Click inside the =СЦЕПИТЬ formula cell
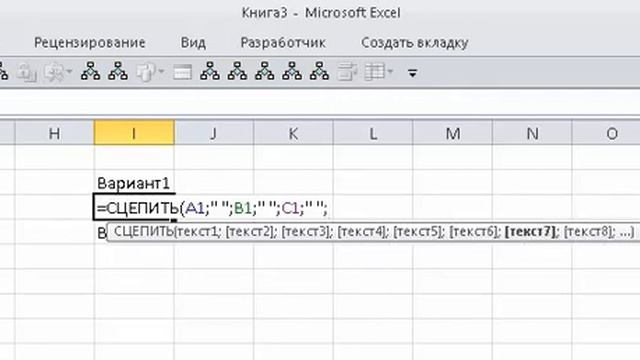 [x=134, y=208]
